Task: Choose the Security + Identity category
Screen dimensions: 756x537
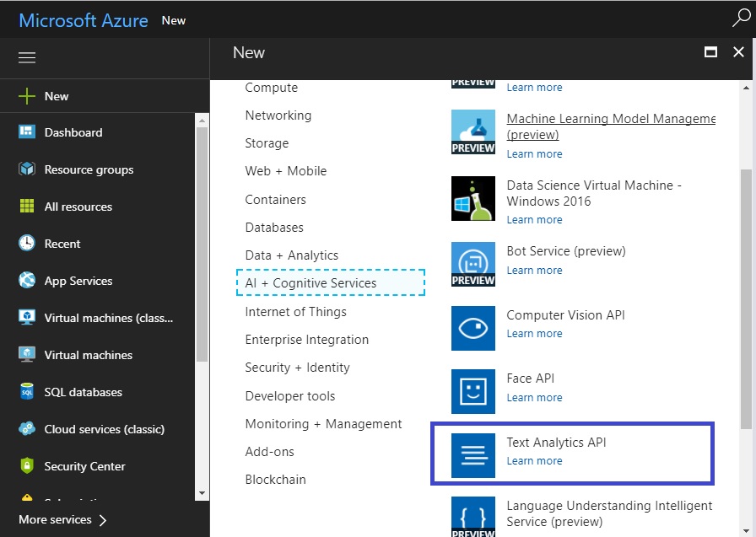Action: click(x=297, y=368)
